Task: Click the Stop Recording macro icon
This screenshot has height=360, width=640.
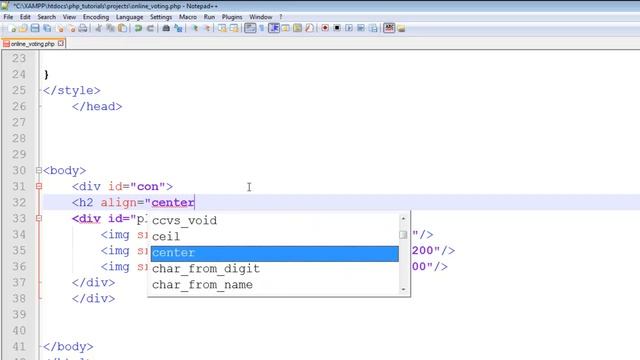Action: point(337,28)
